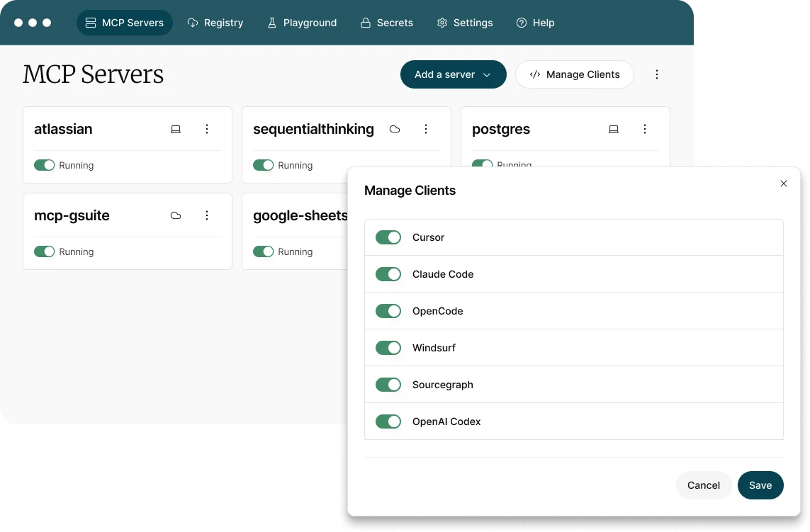Toggle off the Sourcegraph client
This screenshot has width=810, height=532.
pos(388,384)
